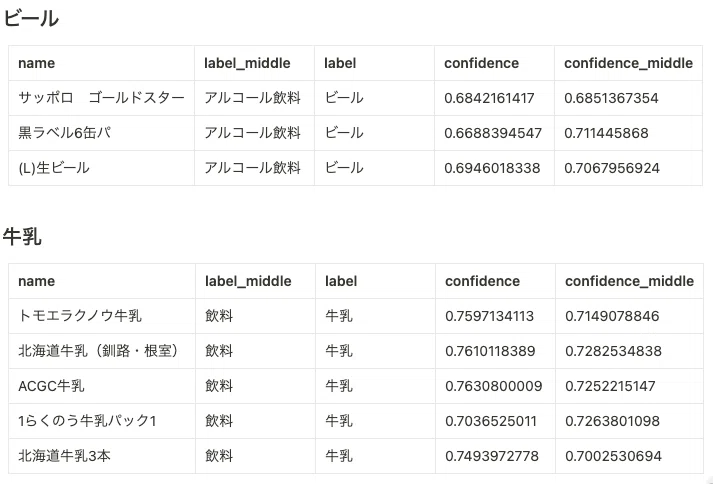The height and width of the screenshot is (484, 713).
Task: Click confidence value 0.6946018338
Action: click(x=492, y=168)
